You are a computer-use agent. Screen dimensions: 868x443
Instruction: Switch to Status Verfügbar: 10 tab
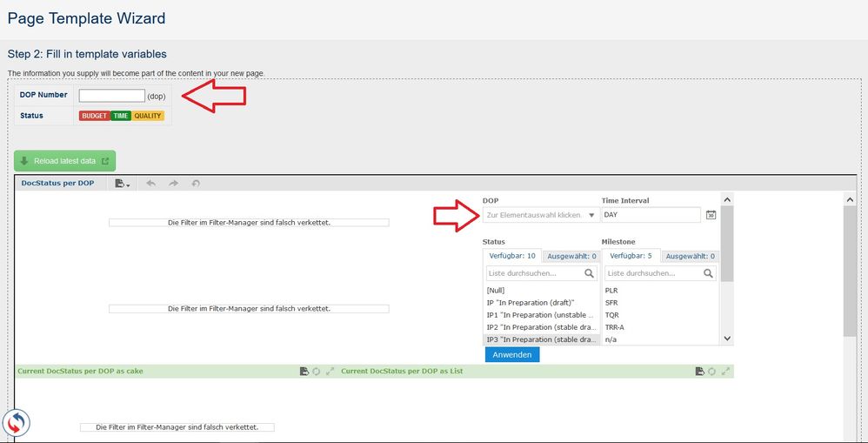512,257
